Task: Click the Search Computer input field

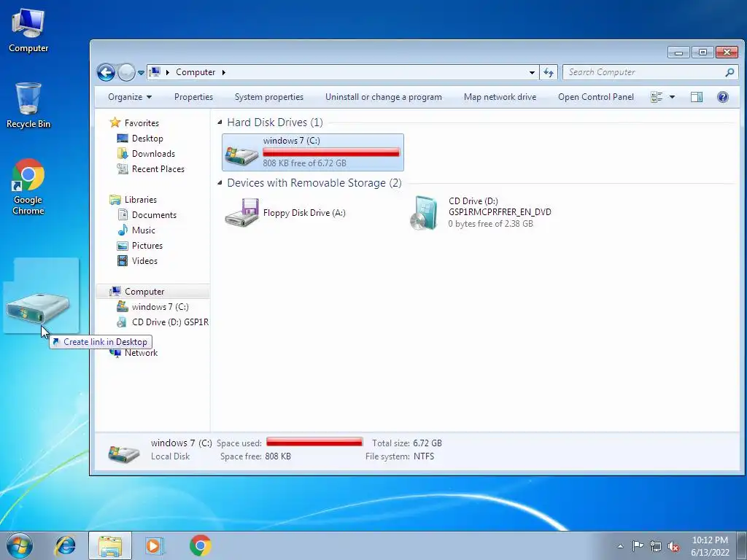Action: pyautogui.click(x=644, y=72)
